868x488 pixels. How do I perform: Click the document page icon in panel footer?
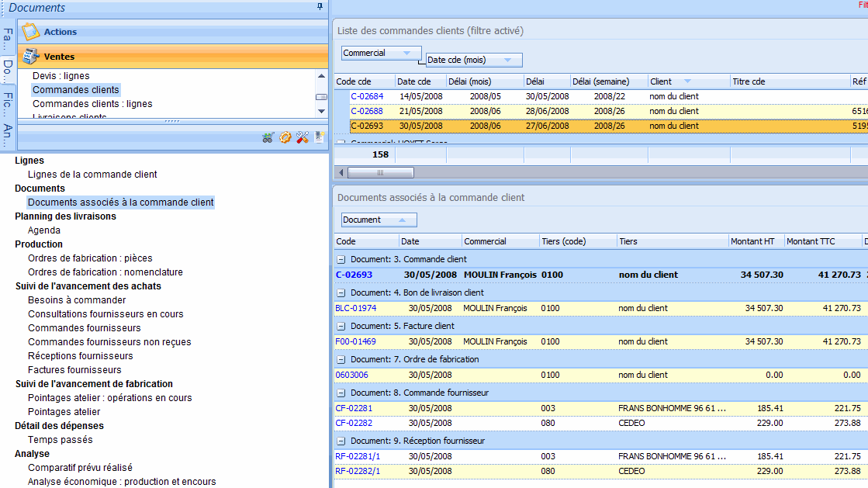(x=319, y=137)
